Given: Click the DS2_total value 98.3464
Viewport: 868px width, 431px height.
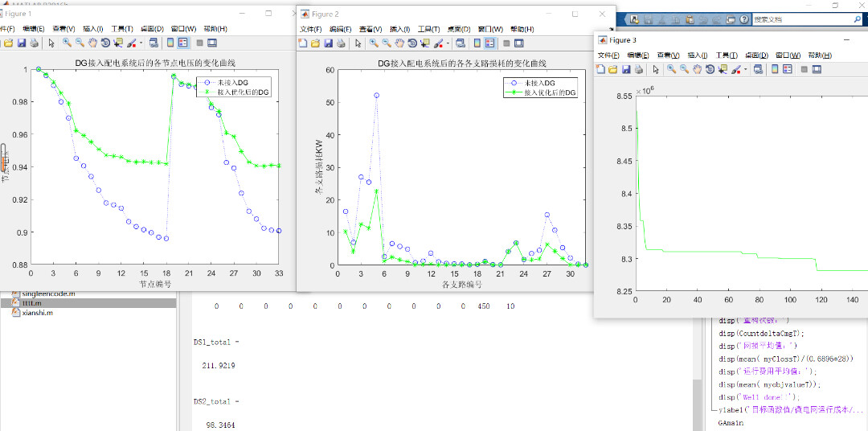Looking at the screenshot, I should click(219, 426).
